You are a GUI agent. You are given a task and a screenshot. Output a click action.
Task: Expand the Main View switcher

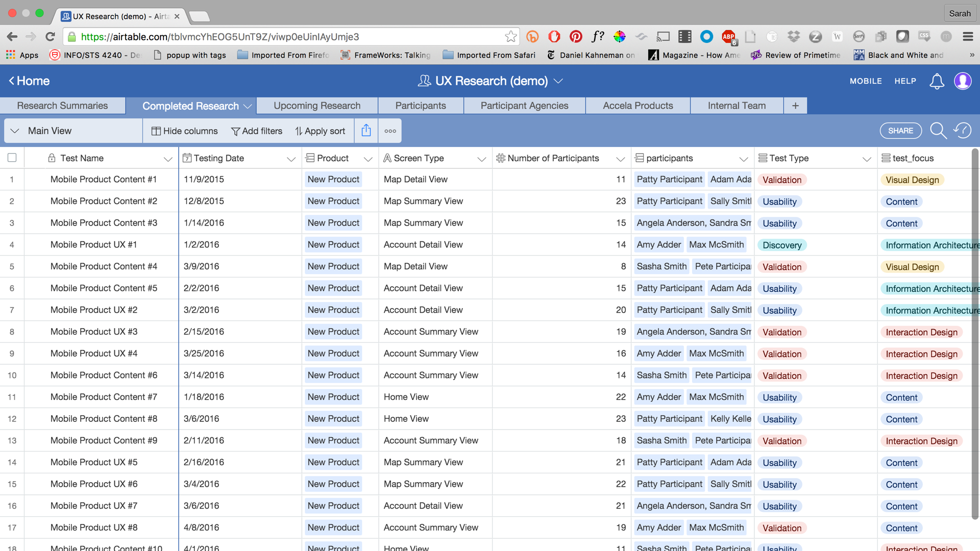point(15,131)
